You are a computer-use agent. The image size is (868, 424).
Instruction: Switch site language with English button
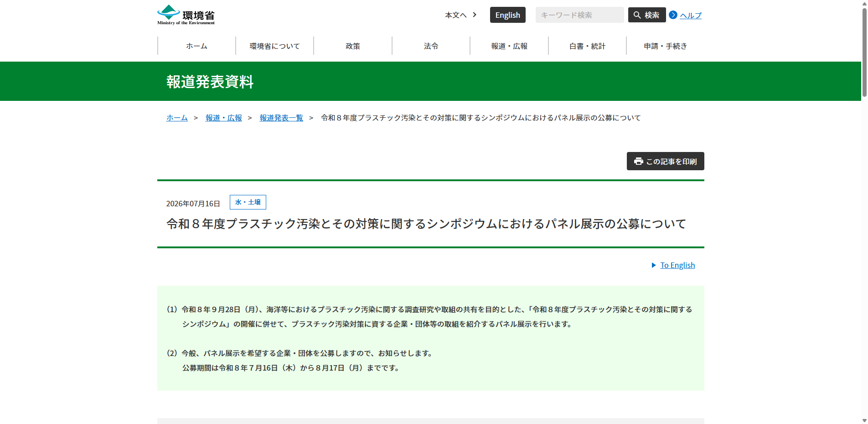point(507,15)
